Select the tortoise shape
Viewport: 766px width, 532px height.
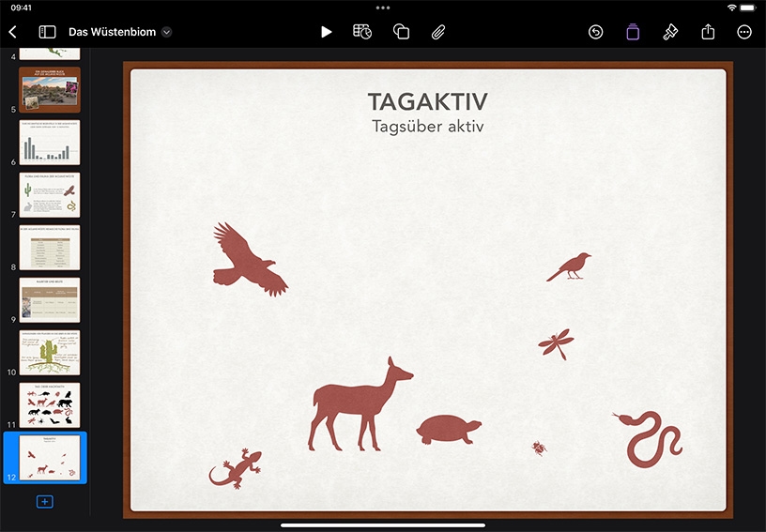(x=449, y=430)
